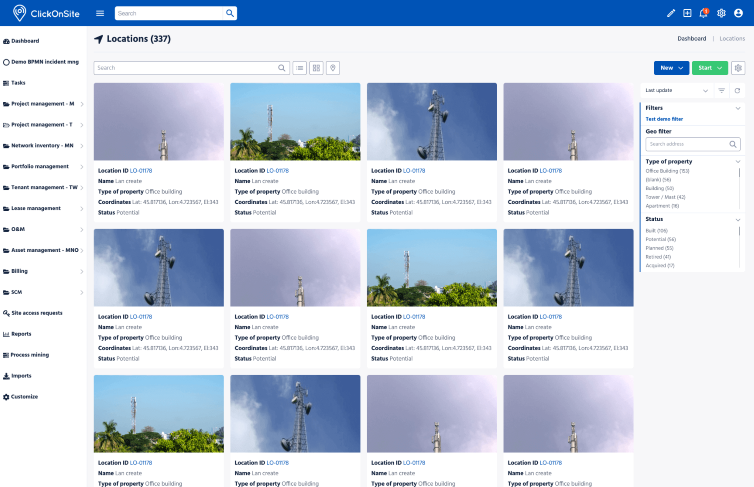Toggle the hamburger menu icon

pyautogui.click(x=100, y=13)
